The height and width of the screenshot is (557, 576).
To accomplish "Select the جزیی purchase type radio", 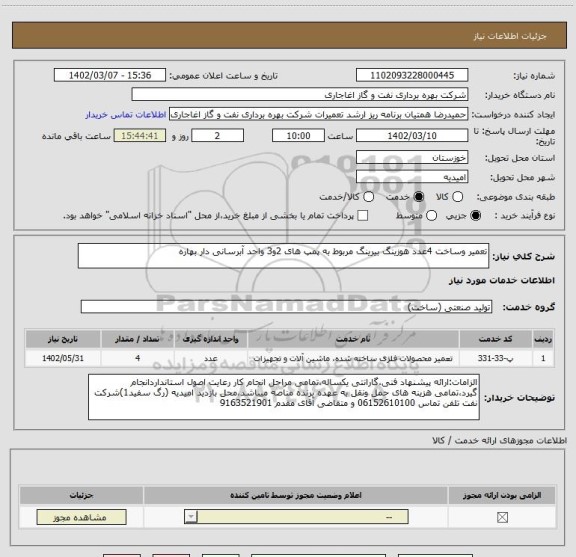I will 475,216.
